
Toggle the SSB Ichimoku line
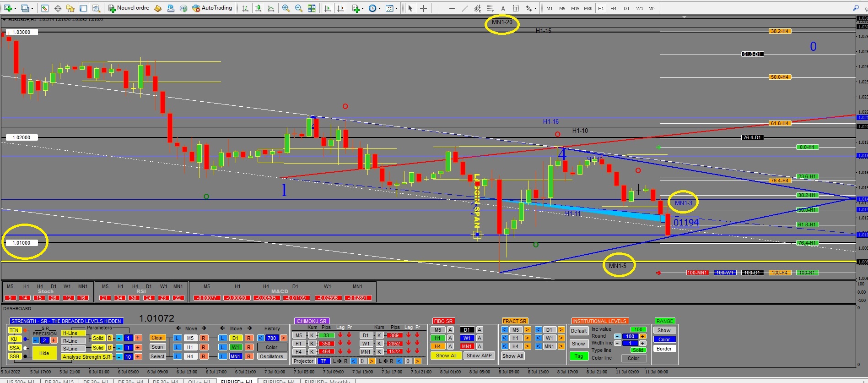[x=14, y=356]
